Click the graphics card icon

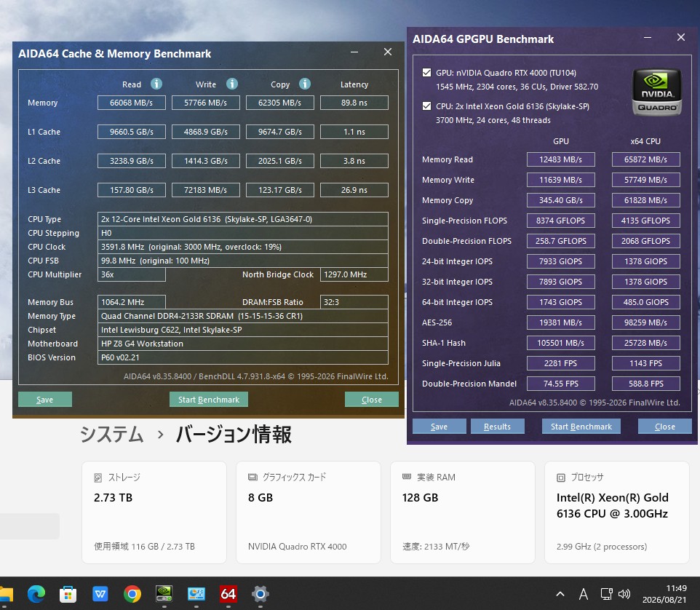(x=252, y=478)
